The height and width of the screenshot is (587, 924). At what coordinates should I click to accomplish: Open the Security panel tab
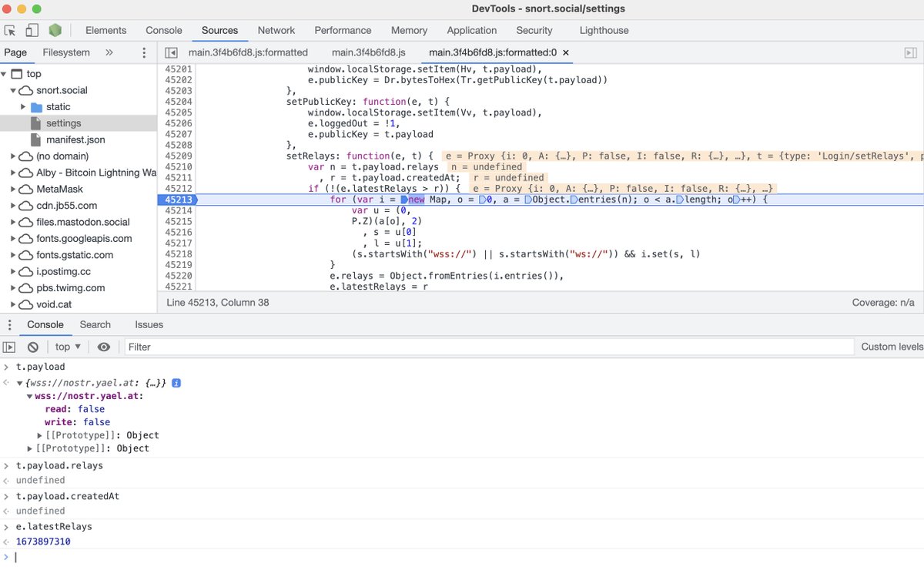pyautogui.click(x=534, y=30)
